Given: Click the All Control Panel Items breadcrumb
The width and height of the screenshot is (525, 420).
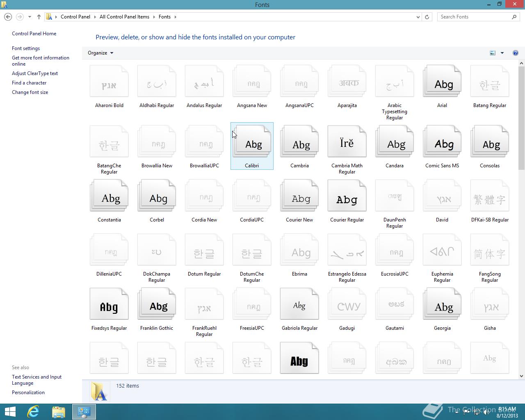Looking at the screenshot, I should 125,17.
